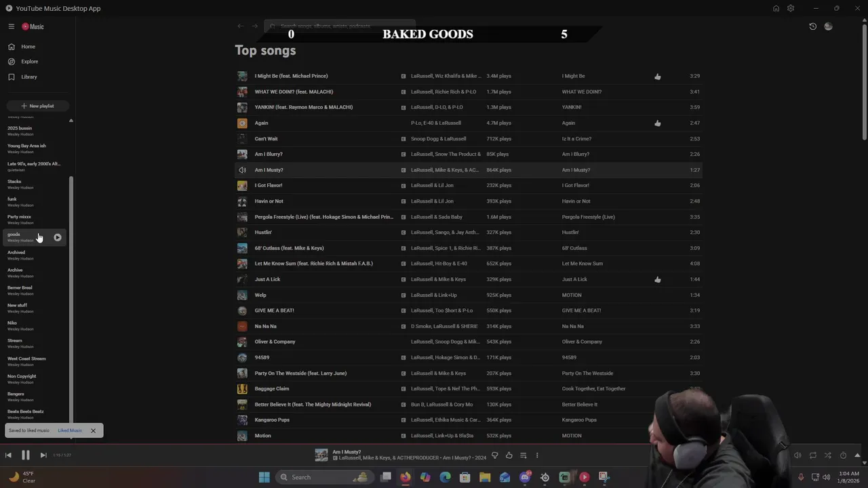Open the Snoop Dogg & LaRussell artist link

point(438,139)
